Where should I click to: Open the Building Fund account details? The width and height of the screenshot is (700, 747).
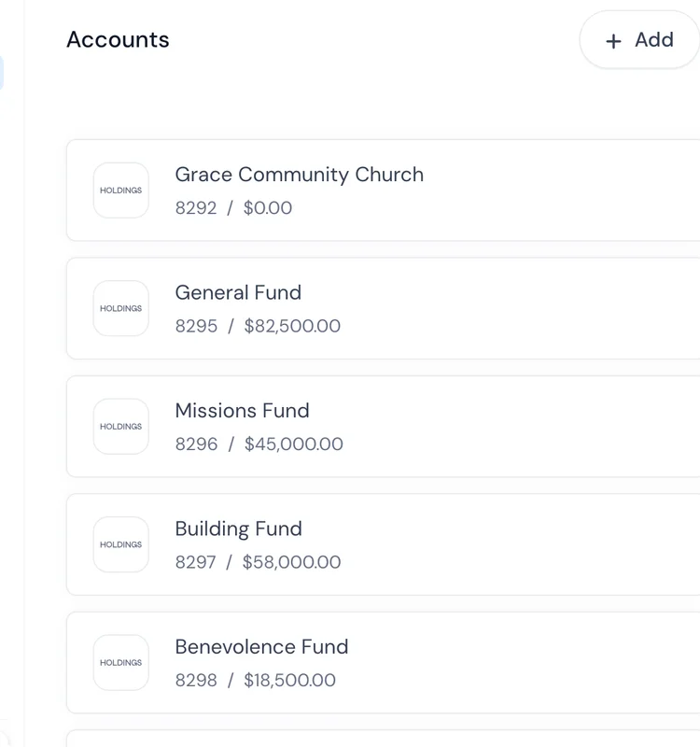point(373,544)
